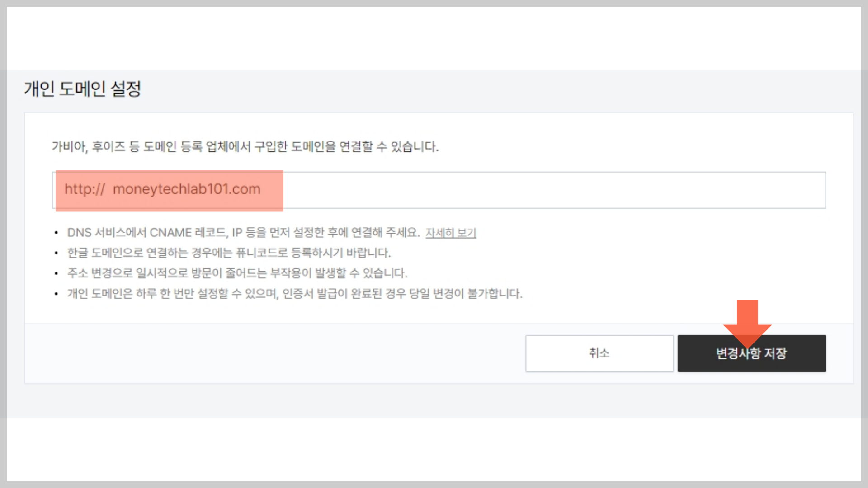Viewport: 868px width, 488px height.
Task: Click the bullet before the 개인 도메인은 note
Action: click(56, 294)
